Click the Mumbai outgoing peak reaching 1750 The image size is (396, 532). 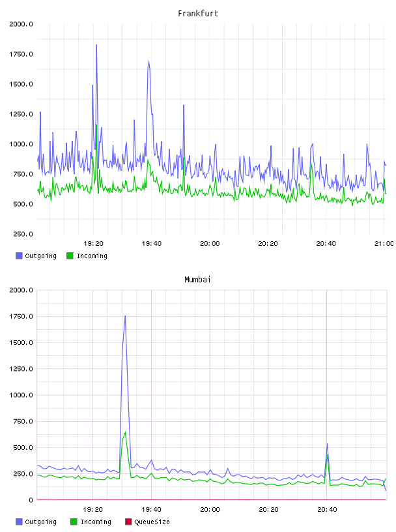tap(125, 317)
